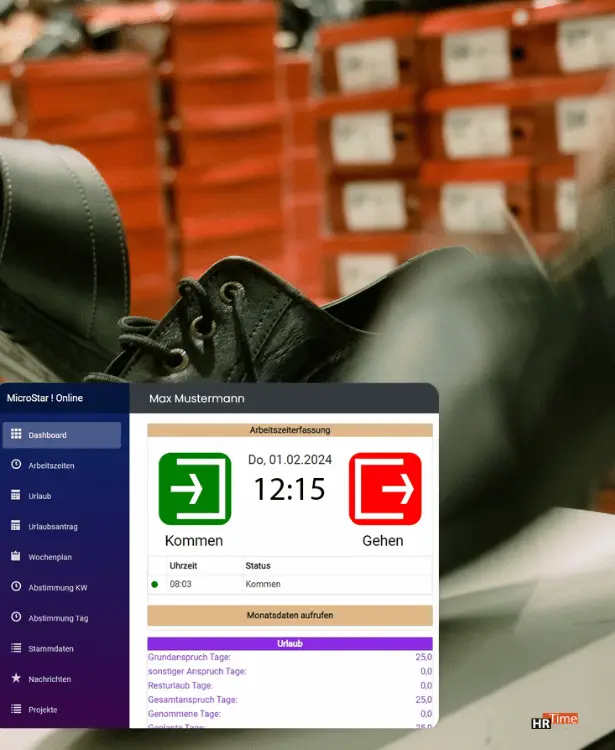Click the sonstiger Anspruch Tage label
Screen dimensions: 615x750
click(x=197, y=672)
